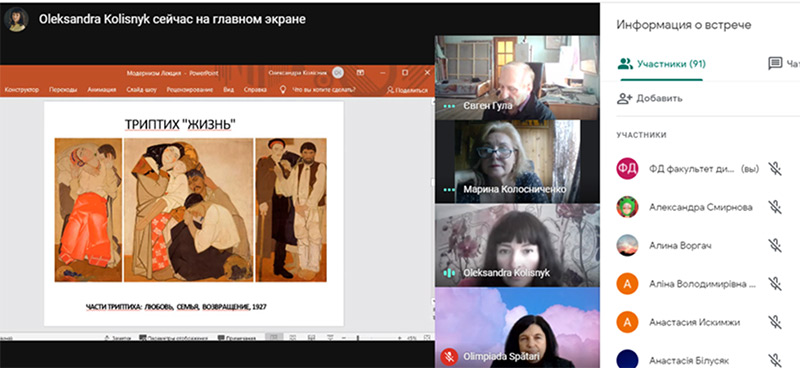Click the PowerPoint lightbulb search icon
Image resolution: width=800 pixels, height=368 pixels.
pyautogui.click(x=282, y=89)
